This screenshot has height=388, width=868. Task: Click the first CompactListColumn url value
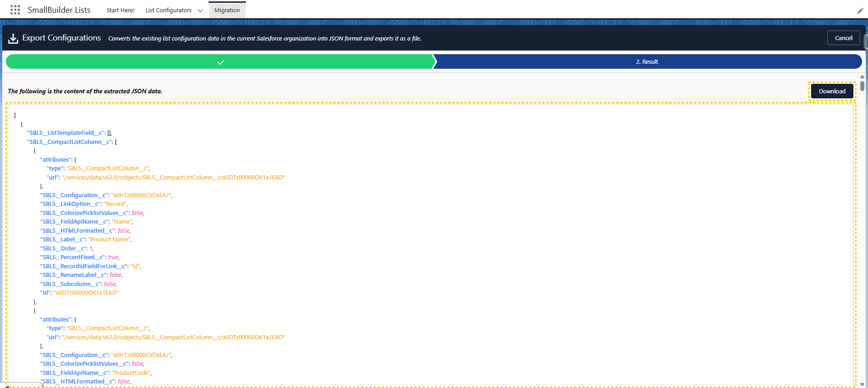[174, 178]
